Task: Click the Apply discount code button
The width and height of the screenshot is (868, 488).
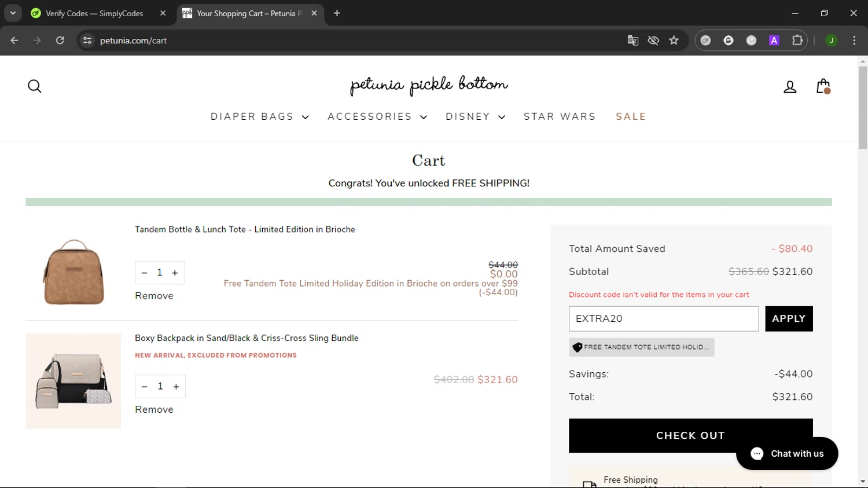Action: (x=789, y=319)
